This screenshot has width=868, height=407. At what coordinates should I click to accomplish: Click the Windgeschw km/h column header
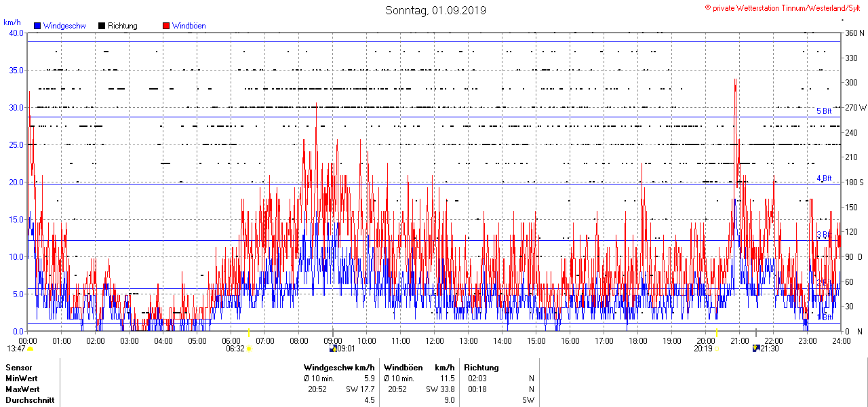339,368
